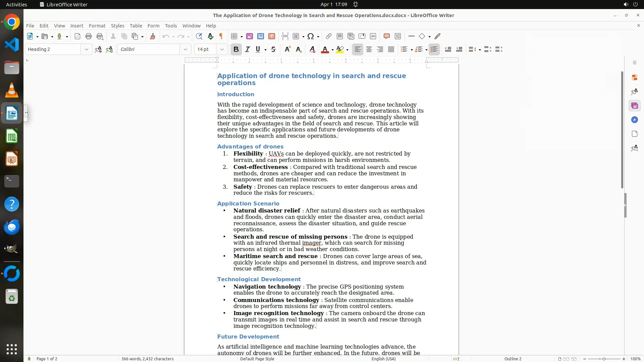
Task: Toggle Bold formatting
Action: 236,49
